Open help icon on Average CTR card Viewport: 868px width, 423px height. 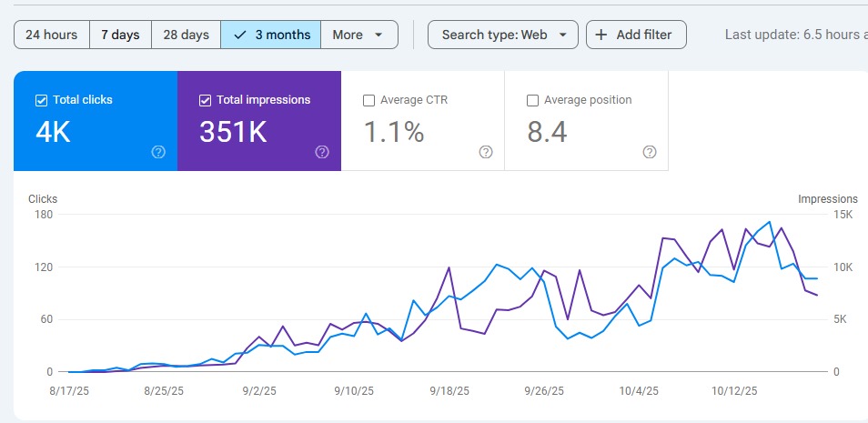tap(486, 152)
